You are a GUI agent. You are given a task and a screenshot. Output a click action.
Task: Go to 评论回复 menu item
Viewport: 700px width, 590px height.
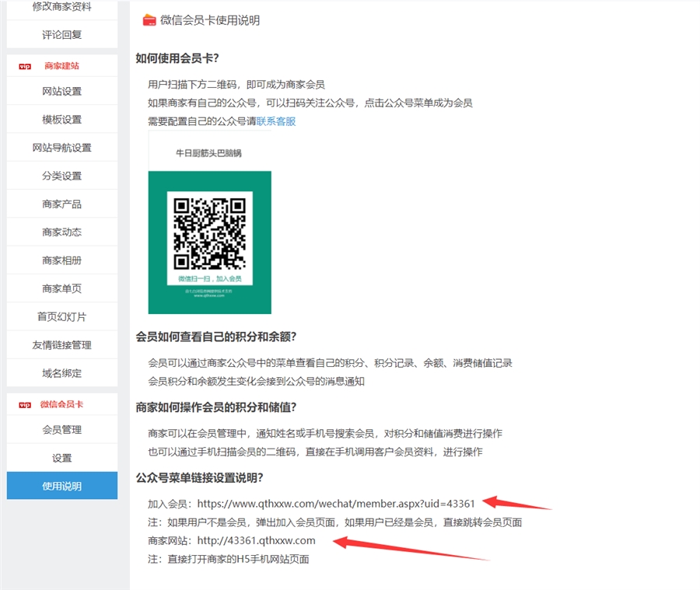(62, 35)
